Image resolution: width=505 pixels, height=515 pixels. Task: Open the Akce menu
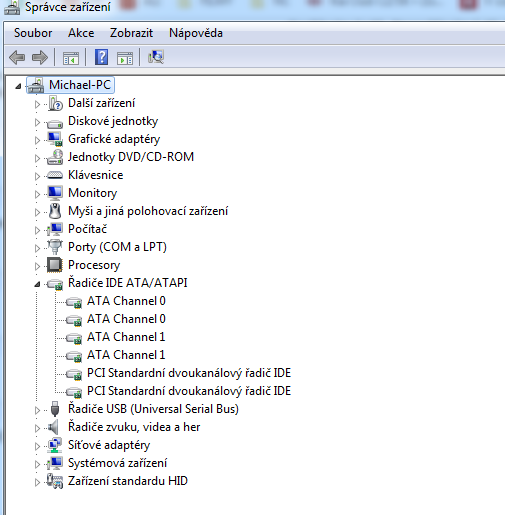tap(81, 33)
